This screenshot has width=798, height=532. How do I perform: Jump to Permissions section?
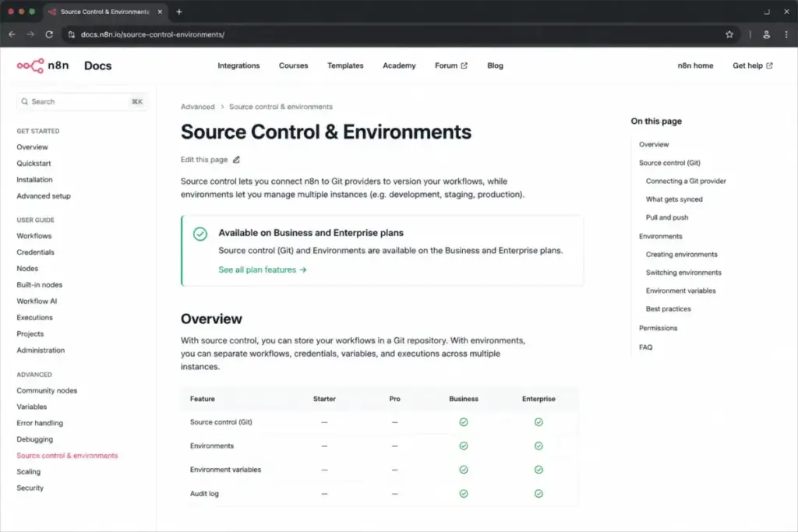click(x=658, y=329)
